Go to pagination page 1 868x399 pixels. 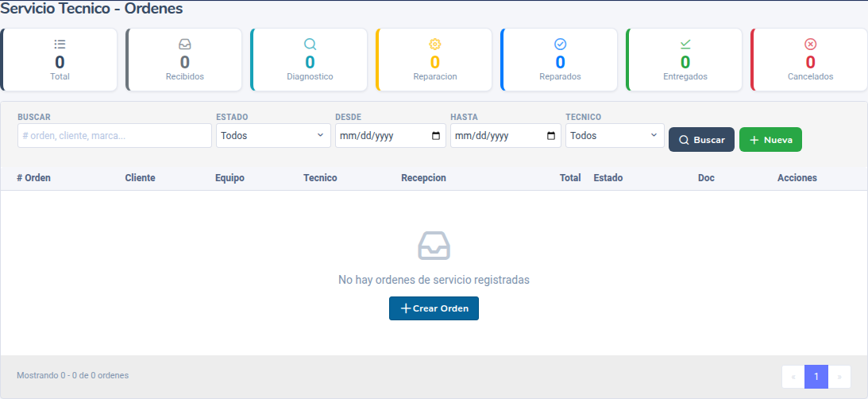[816, 377]
